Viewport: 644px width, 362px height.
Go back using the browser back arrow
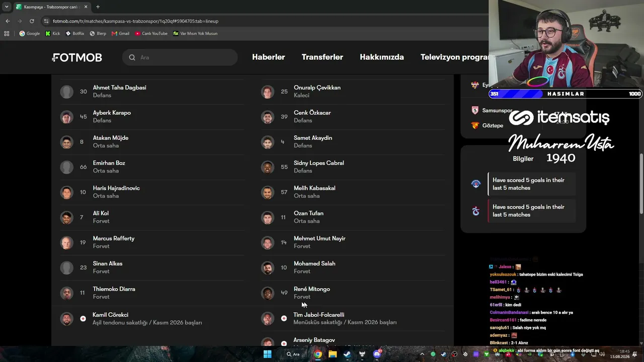pyautogui.click(x=8, y=21)
